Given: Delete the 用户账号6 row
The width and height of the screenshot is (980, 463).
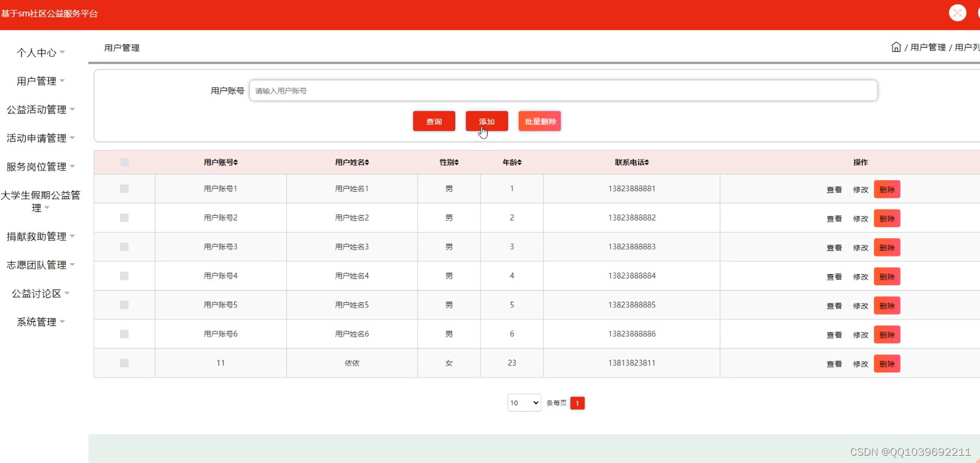Looking at the screenshot, I should (887, 334).
